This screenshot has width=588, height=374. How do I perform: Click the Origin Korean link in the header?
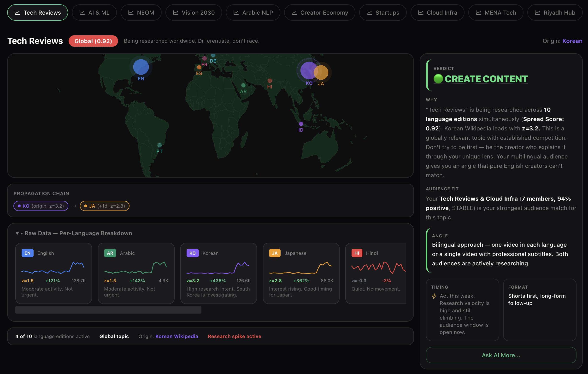[572, 41]
